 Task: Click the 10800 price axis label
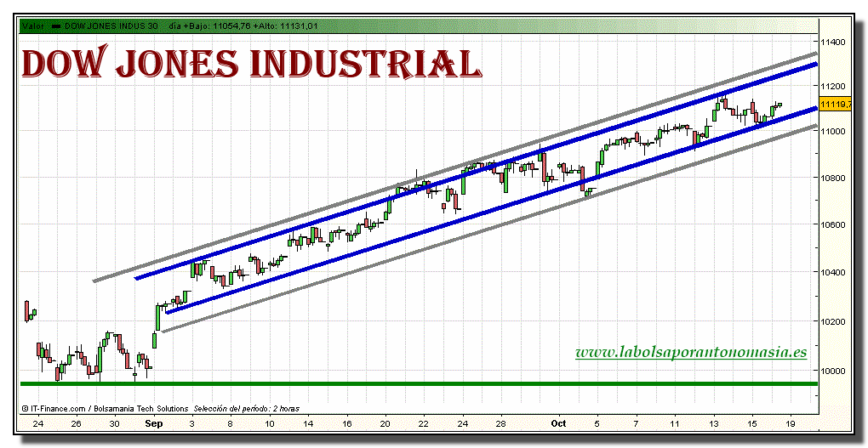click(x=832, y=178)
